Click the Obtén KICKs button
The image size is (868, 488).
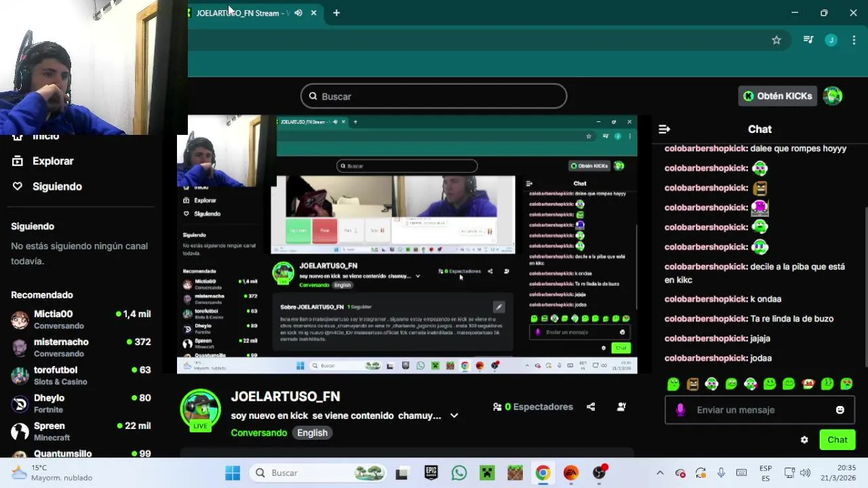[x=777, y=96]
